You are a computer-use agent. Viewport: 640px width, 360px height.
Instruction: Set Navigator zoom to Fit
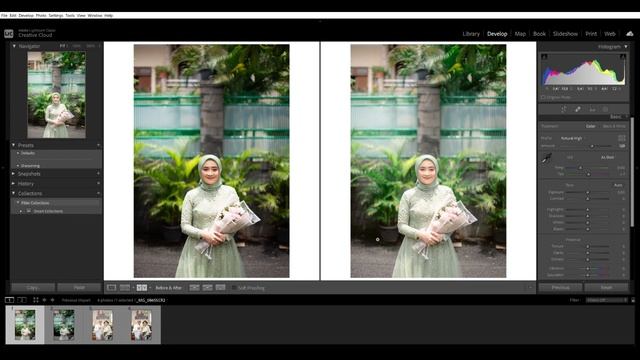pos(62,46)
